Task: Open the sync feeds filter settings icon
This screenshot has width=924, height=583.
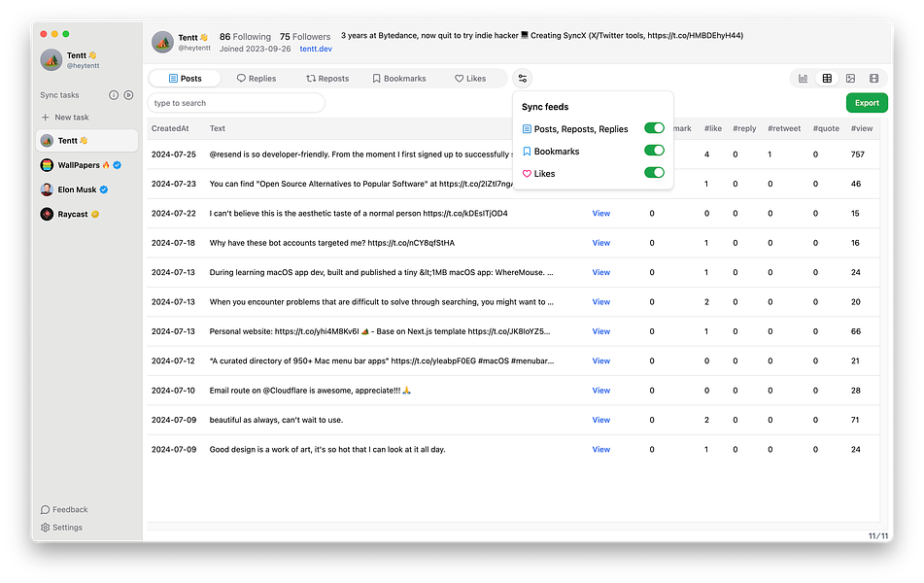Action: [522, 79]
